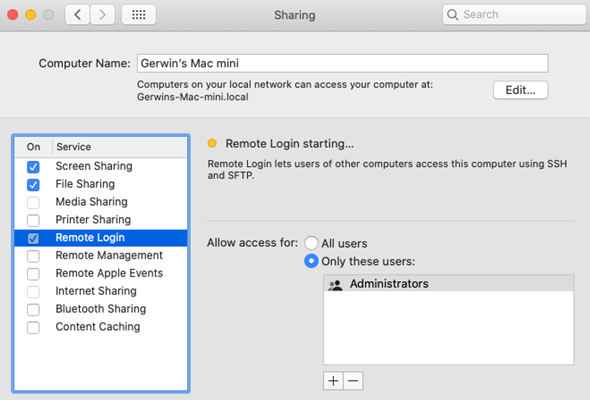590x400 pixels.
Task: Select the Administrators entry in users list
Action: pos(449,284)
